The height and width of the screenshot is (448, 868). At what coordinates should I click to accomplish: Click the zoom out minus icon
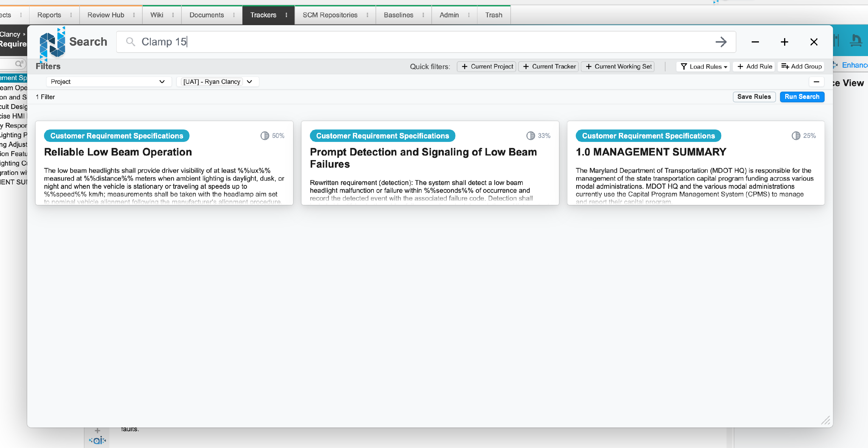click(755, 42)
